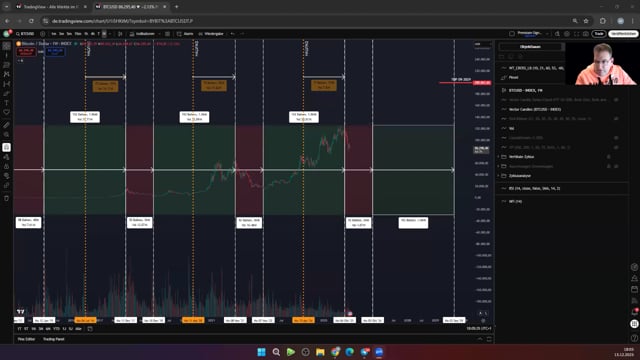The height and width of the screenshot is (360, 640).
Task: Open File Explorer from the taskbar
Action: [320, 352]
